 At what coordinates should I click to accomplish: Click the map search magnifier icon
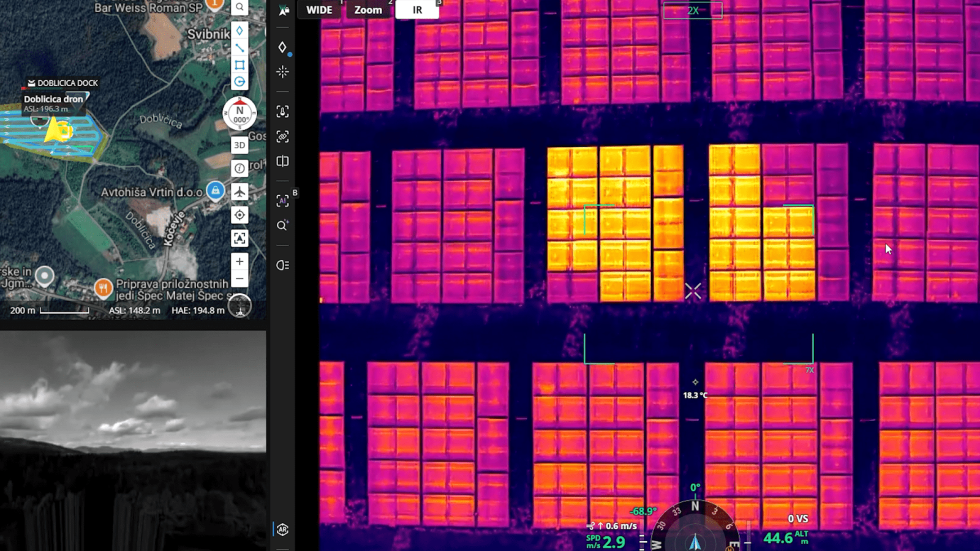[x=239, y=7]
